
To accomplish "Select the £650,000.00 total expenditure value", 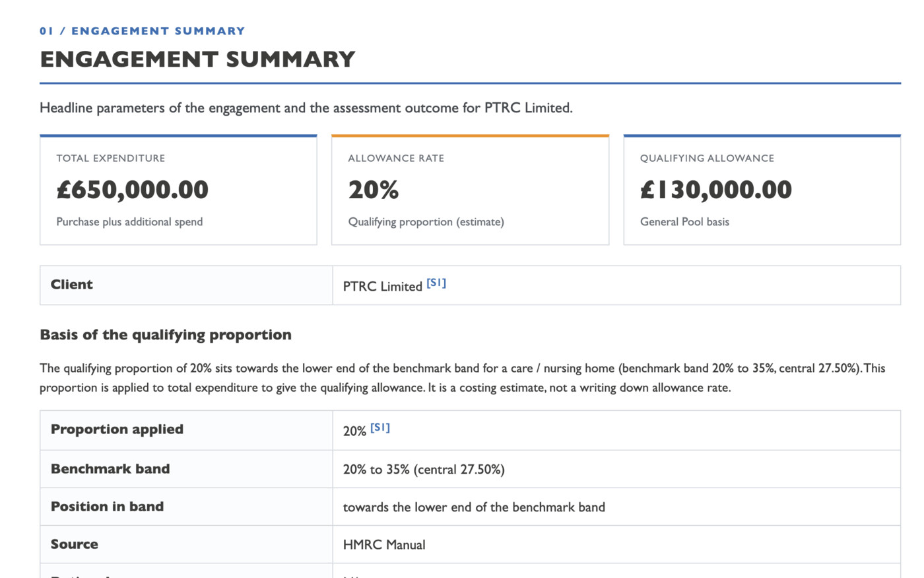I will coord(132,190).
